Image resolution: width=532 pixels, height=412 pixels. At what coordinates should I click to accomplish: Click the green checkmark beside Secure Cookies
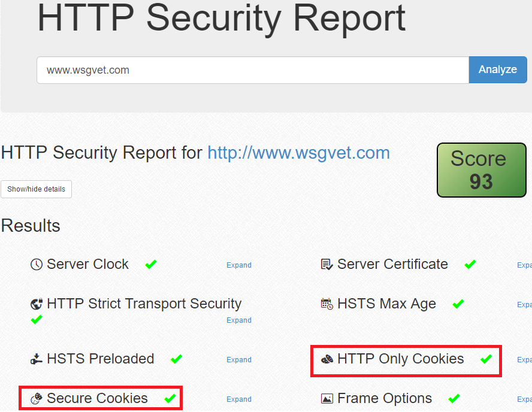(170, 398)
